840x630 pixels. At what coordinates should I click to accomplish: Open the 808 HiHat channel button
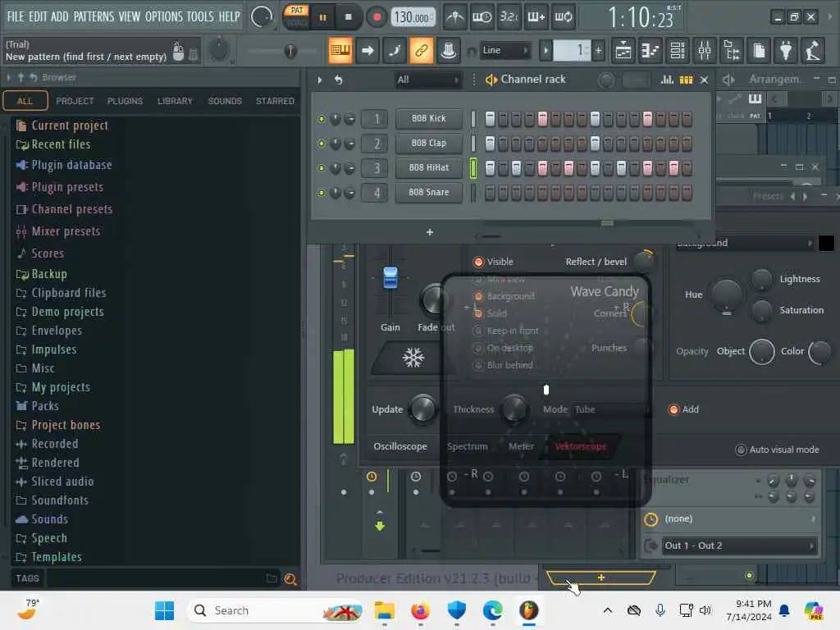pyautogui.click(x=428, y=167)
